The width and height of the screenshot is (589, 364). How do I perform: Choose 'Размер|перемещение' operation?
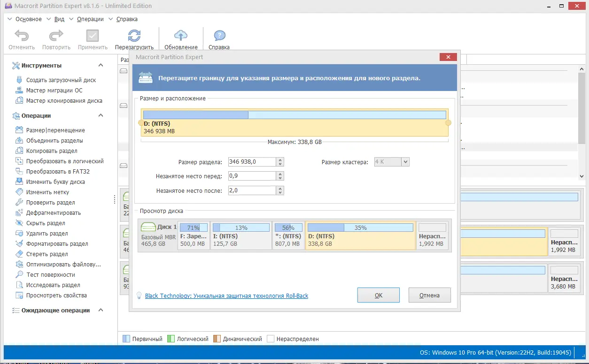(x=55, y=130)
